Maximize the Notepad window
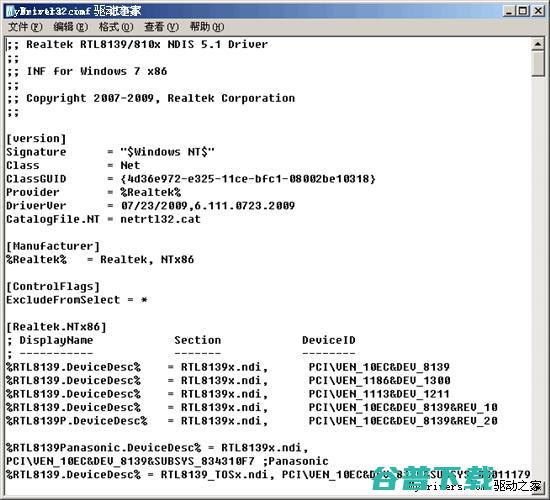The image size is (550, 500). click(522, 11)
